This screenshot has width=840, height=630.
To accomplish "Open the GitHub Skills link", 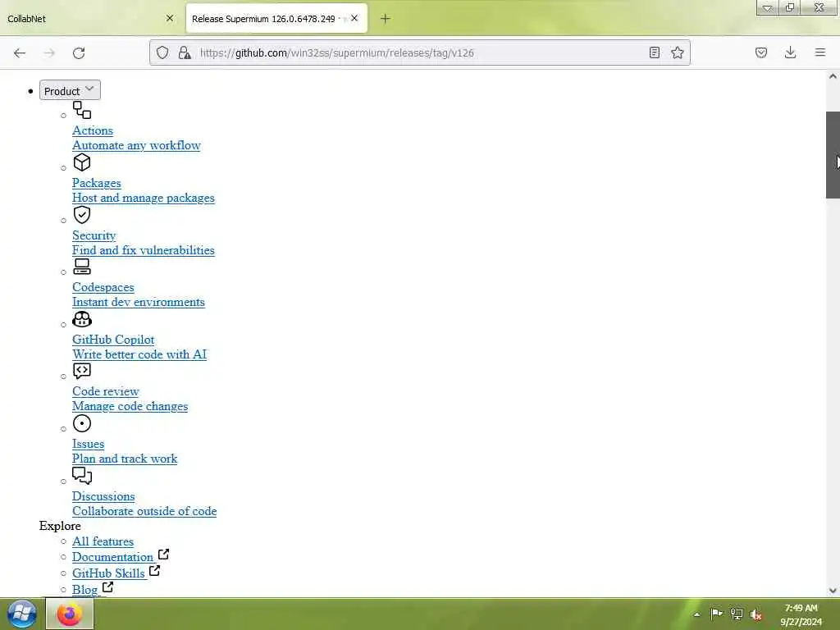I will (x=108, y=573).
